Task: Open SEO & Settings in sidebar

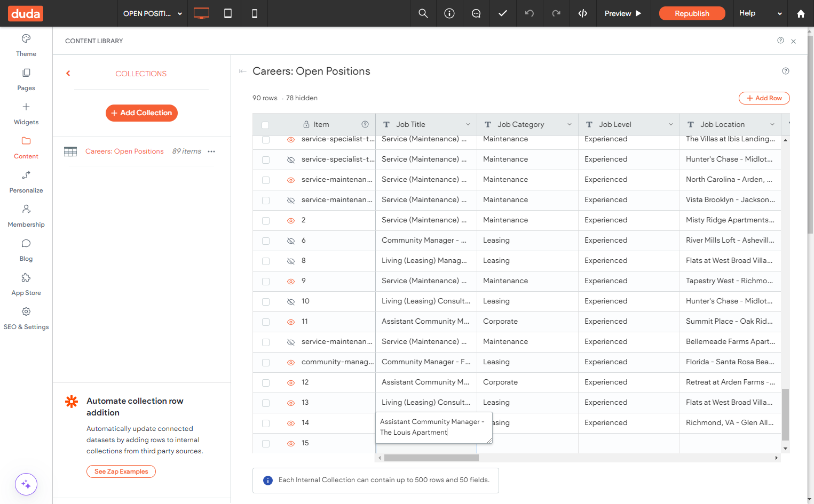Action: point(26,318)
